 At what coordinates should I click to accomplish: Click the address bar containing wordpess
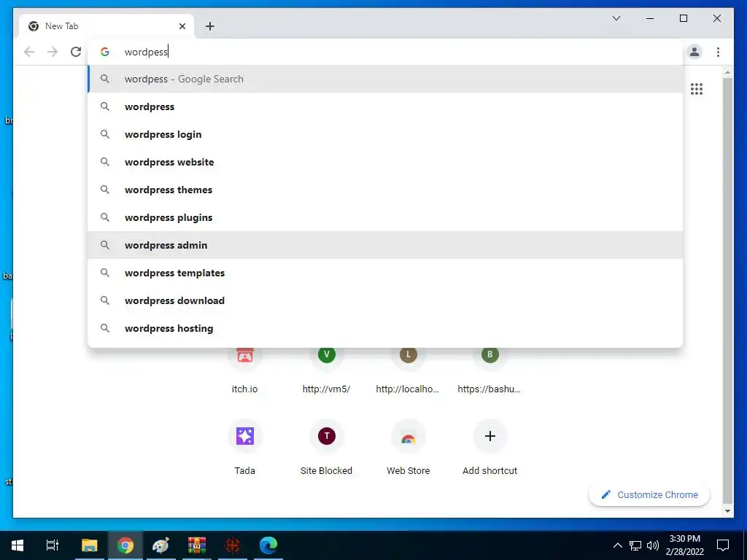386,52
